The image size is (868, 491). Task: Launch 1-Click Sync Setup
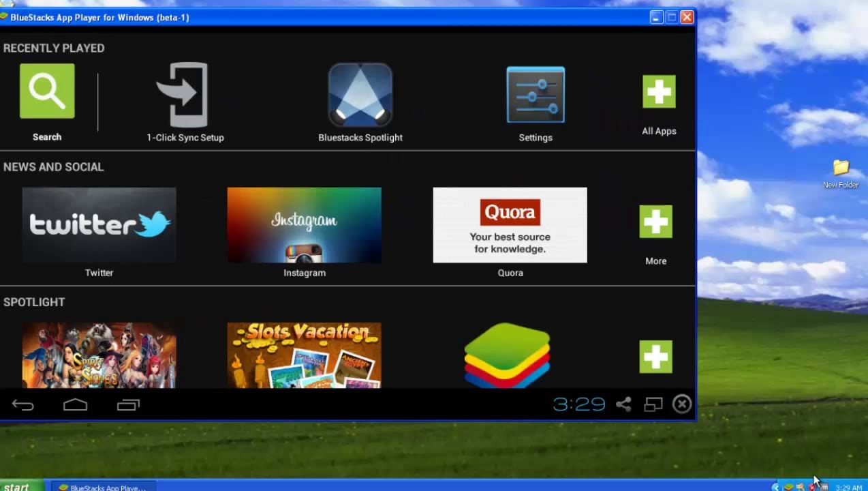(x=182, y=95)
